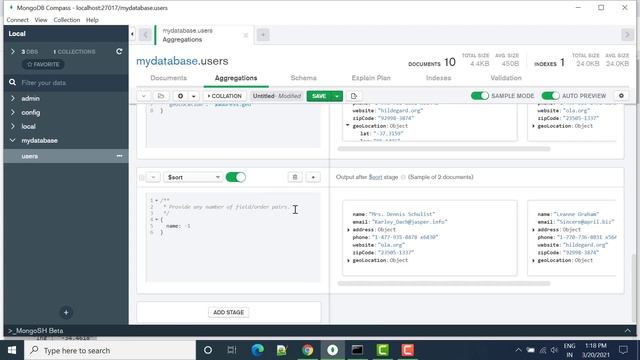Screen dimensions: 640x360
Task: Open the View menu
Action: tap(41, 20)
